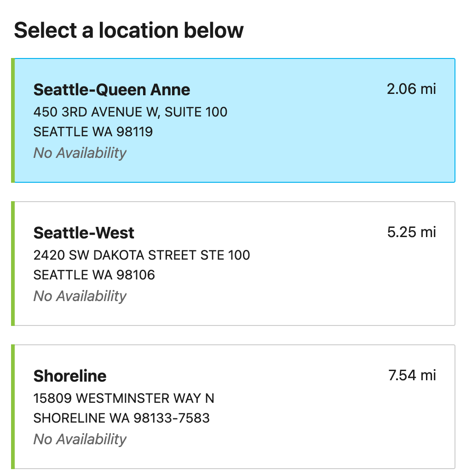472x476 pixels.
Task: Click the 7.54 mi distance label
Action: click(x=412, y=375)
